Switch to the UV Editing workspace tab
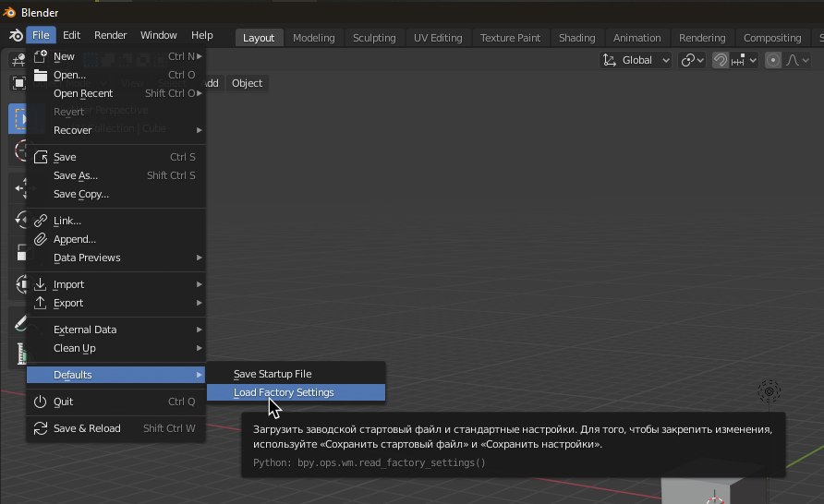 click(438, 38)
